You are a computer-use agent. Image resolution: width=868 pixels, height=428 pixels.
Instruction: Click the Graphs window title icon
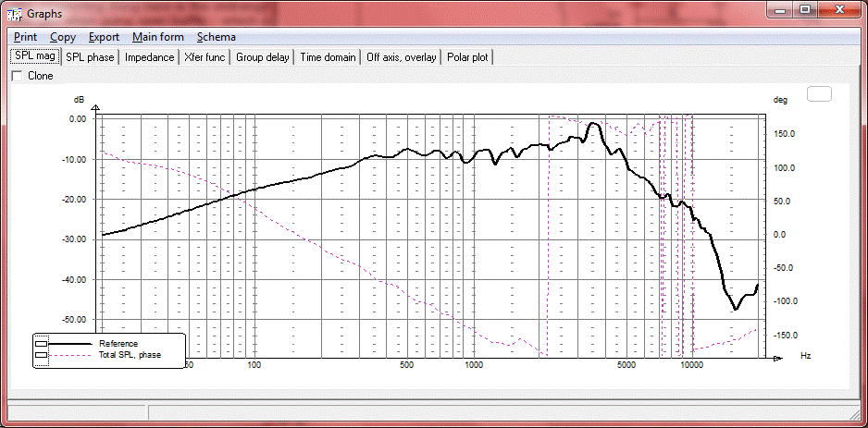15,13
